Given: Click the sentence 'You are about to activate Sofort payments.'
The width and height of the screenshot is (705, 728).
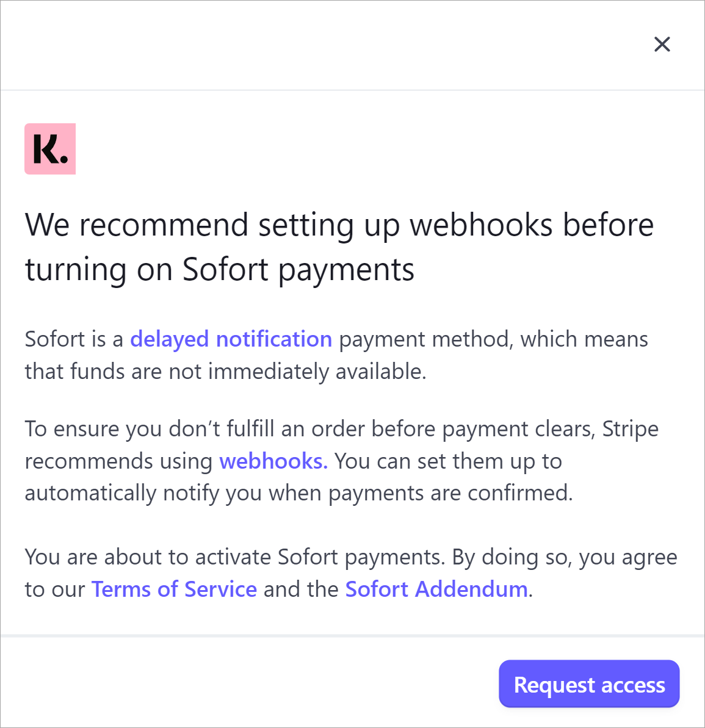Looking at the screenshot, I should pyautogui.click(x=235, y=557).
